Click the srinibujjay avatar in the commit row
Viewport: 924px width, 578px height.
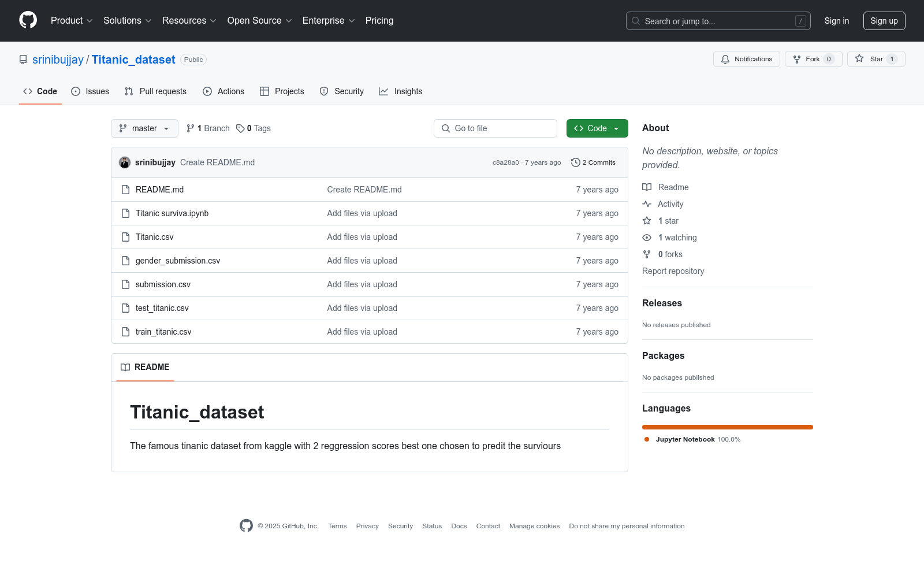[x=125, y=162]
